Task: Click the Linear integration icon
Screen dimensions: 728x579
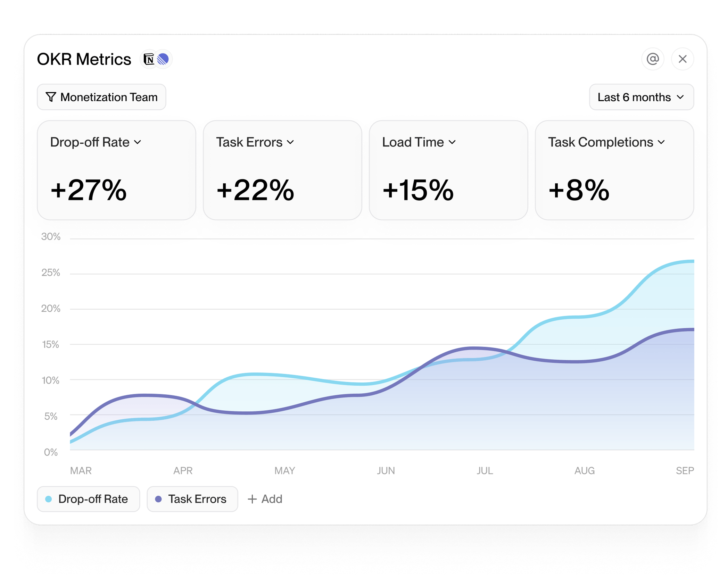Action: click(163, 59)
